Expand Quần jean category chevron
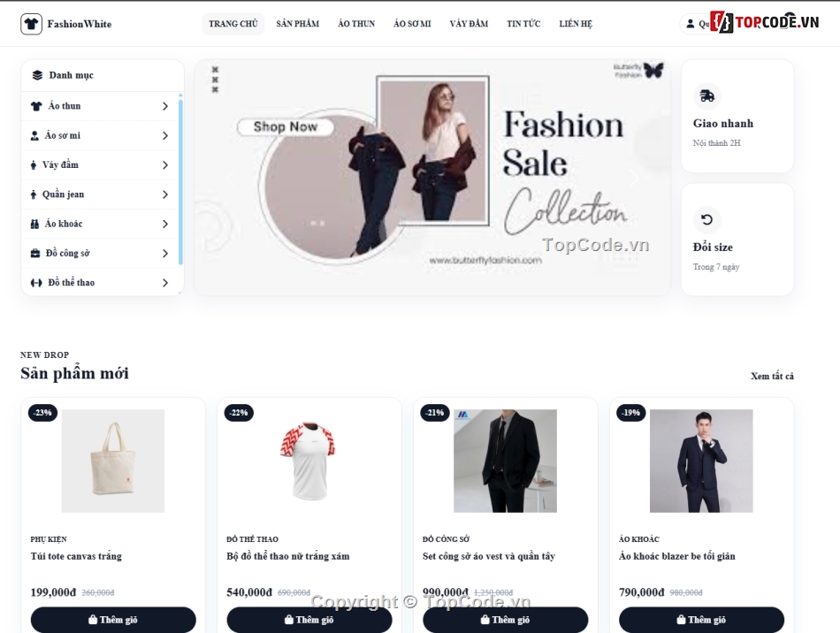 (x=165, y=194)
